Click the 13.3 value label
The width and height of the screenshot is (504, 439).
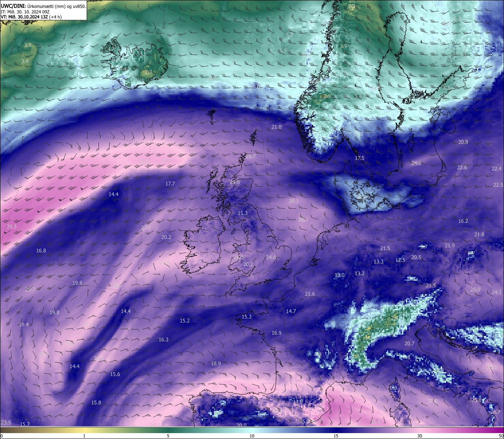tap(378, 261)
